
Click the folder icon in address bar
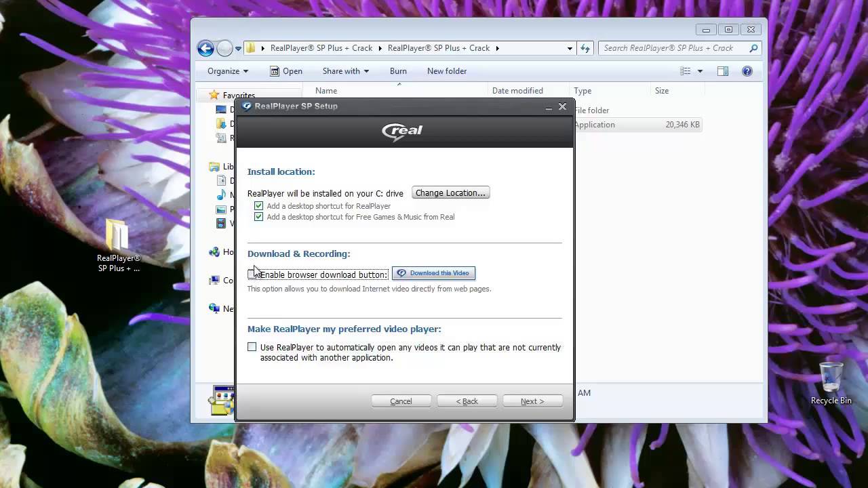[251, 48]
